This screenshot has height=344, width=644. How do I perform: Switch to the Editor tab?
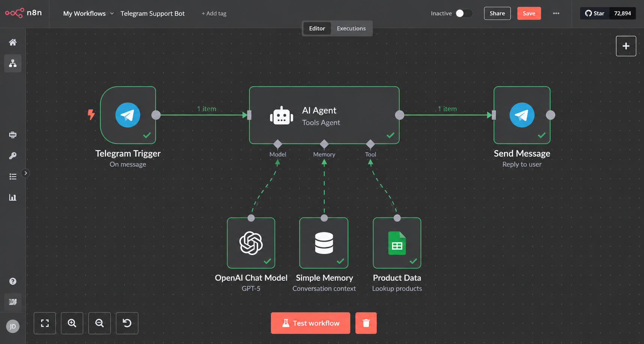tap(317, 29)
